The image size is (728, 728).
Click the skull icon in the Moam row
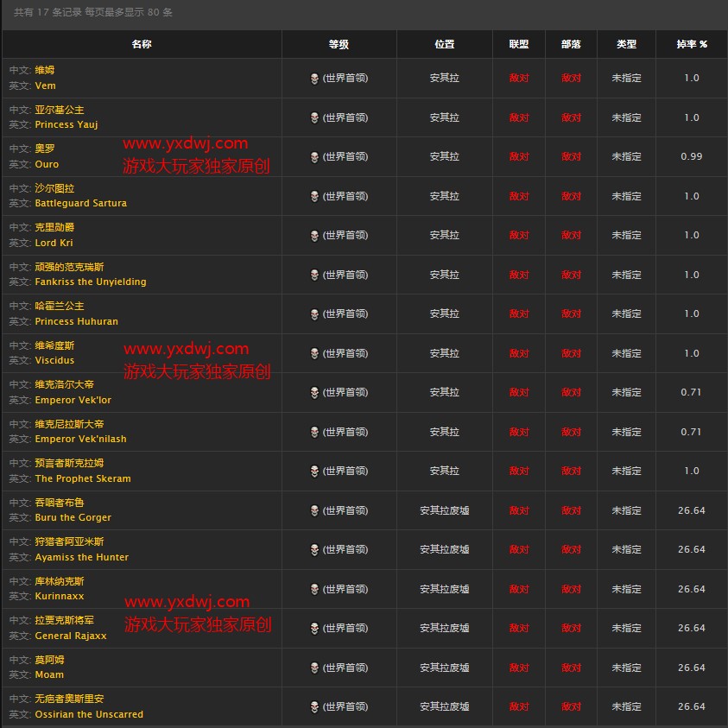point(314,668)
